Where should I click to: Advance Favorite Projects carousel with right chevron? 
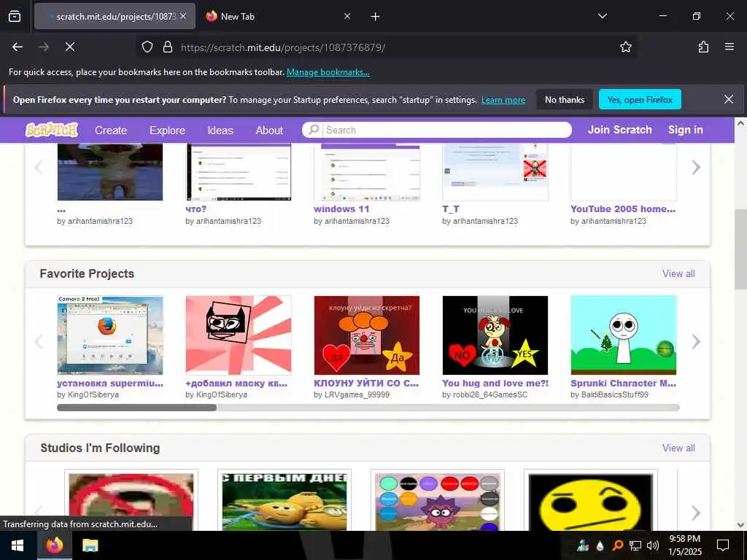click(x=696, y=341)
